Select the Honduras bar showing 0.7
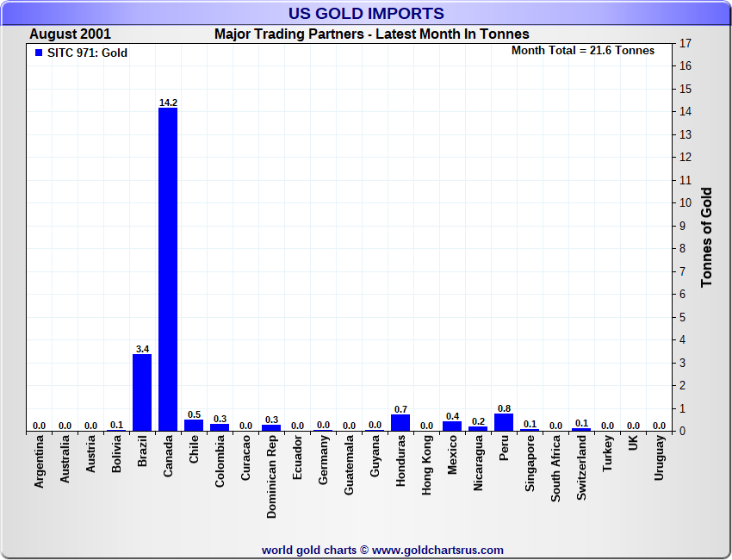The width and height of the screenshot is (732, 560). click(x=400, y=423)
